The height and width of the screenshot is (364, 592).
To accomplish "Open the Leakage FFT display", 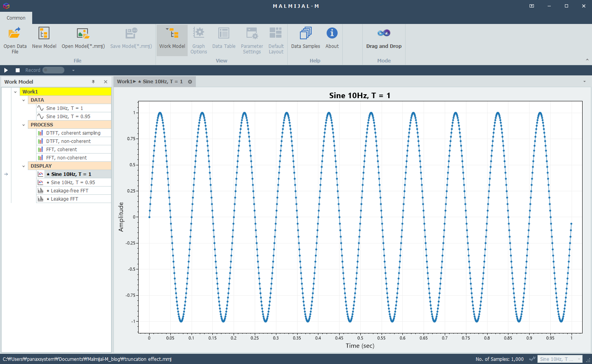I will click(x=74, y=199).
